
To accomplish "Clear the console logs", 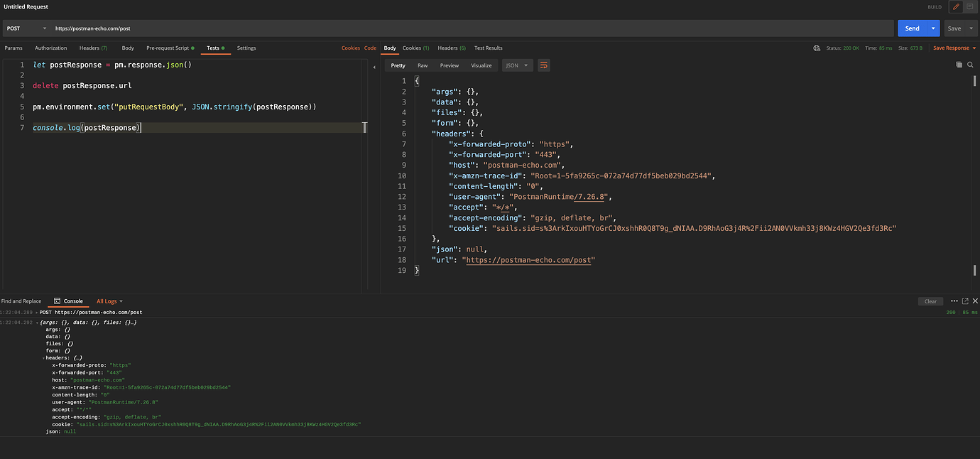I will (x=930, y=301).
